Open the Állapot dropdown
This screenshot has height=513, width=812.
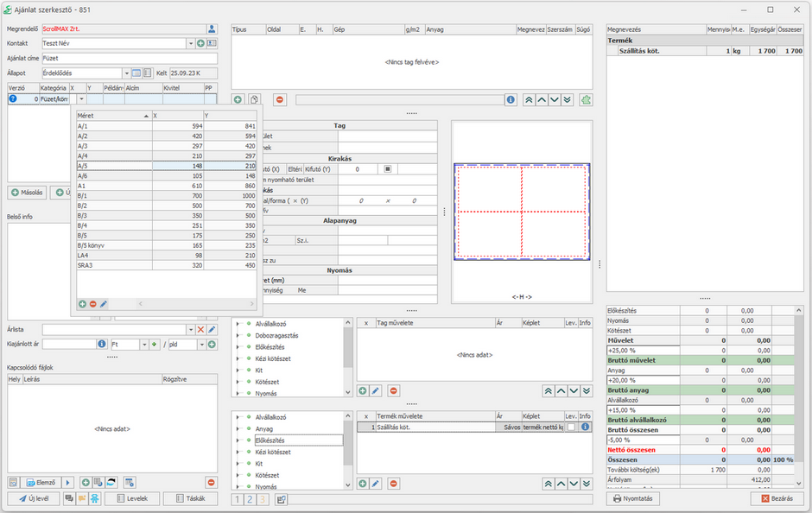[x=125, y=73]
